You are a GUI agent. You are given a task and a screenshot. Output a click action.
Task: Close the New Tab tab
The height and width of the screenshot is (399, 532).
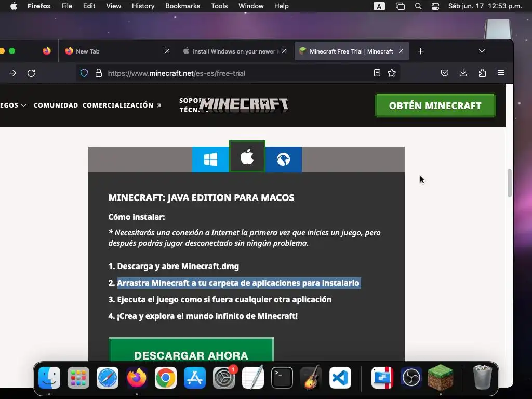[x=167, y=51]
